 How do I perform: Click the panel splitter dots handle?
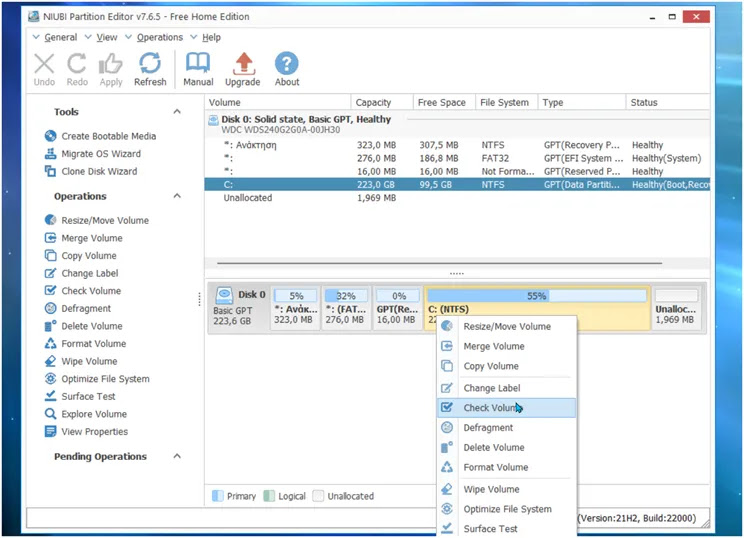(456, 274)
